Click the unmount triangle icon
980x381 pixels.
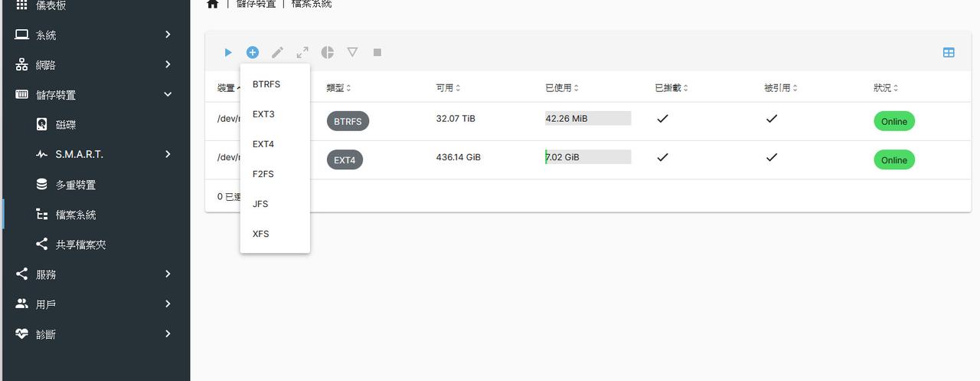click(x=352, y=52)
